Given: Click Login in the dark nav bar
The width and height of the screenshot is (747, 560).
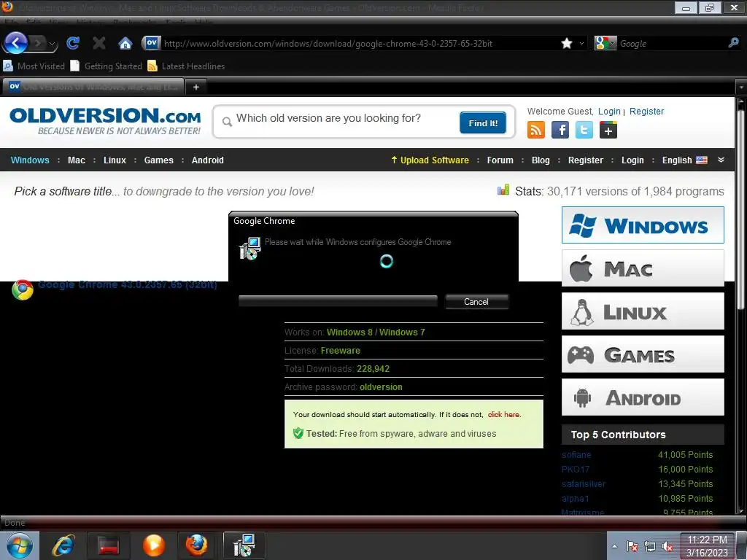Looking at the screenshot, I should [632, 160].
